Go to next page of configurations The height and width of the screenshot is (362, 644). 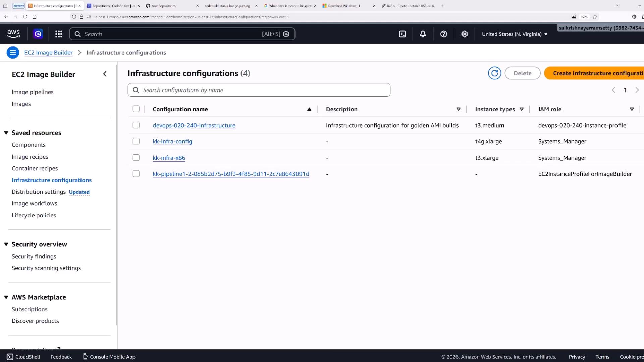637,90
